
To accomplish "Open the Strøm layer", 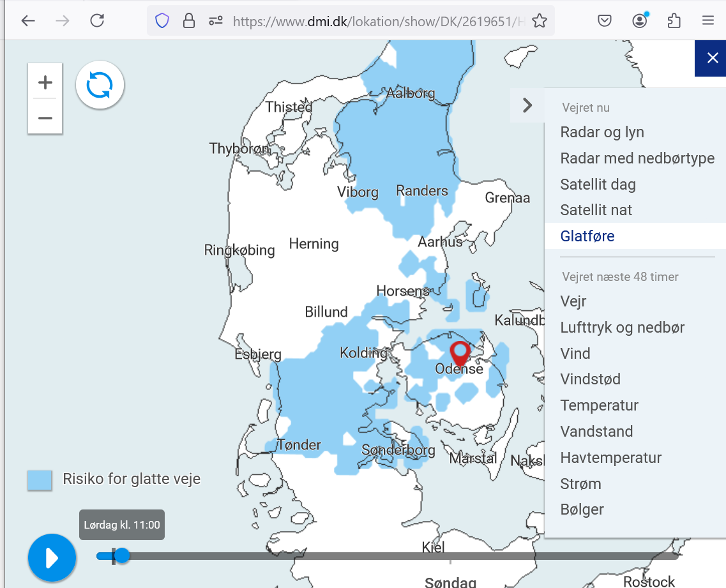I will tap(580, 484).
